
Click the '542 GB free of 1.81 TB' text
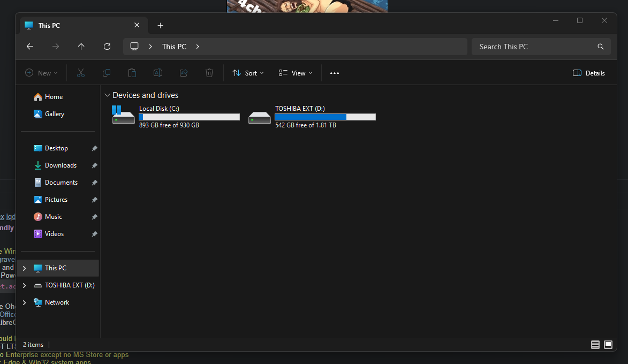[306, 125]
